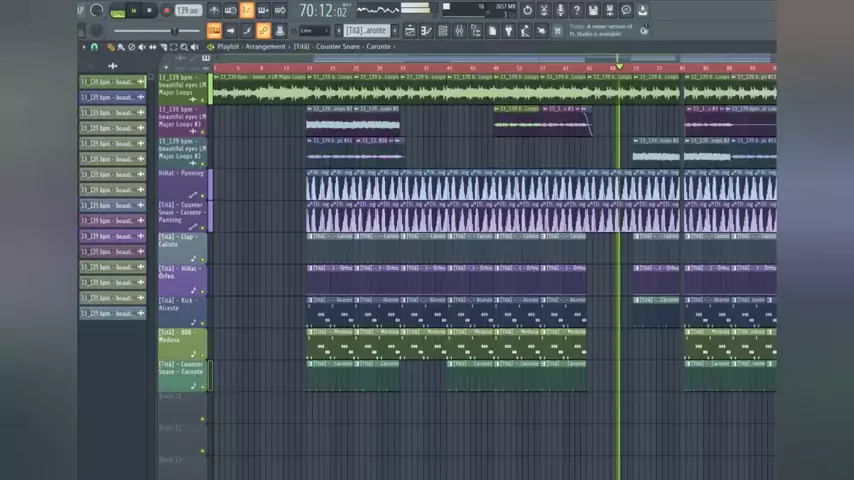Click the red record button
The height and width of the screenshot is (480, 854).
click(x=166, y=10)
